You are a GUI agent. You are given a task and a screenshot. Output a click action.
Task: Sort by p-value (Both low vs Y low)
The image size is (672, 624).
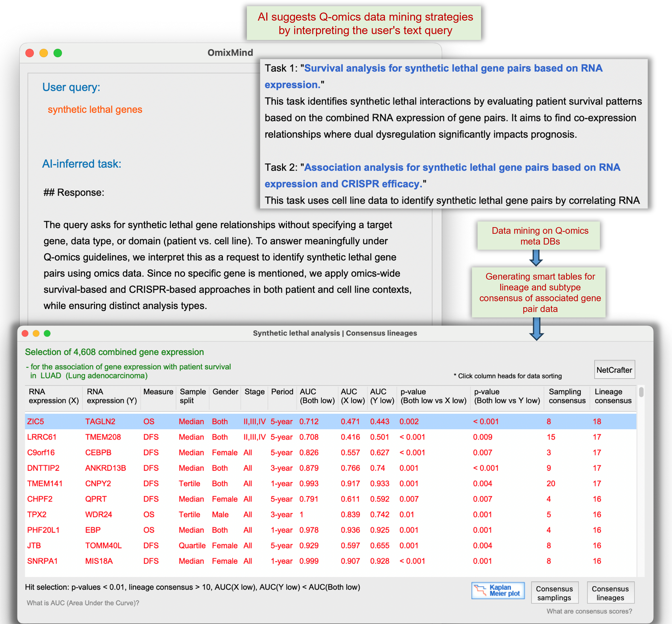tap(507, 396)
